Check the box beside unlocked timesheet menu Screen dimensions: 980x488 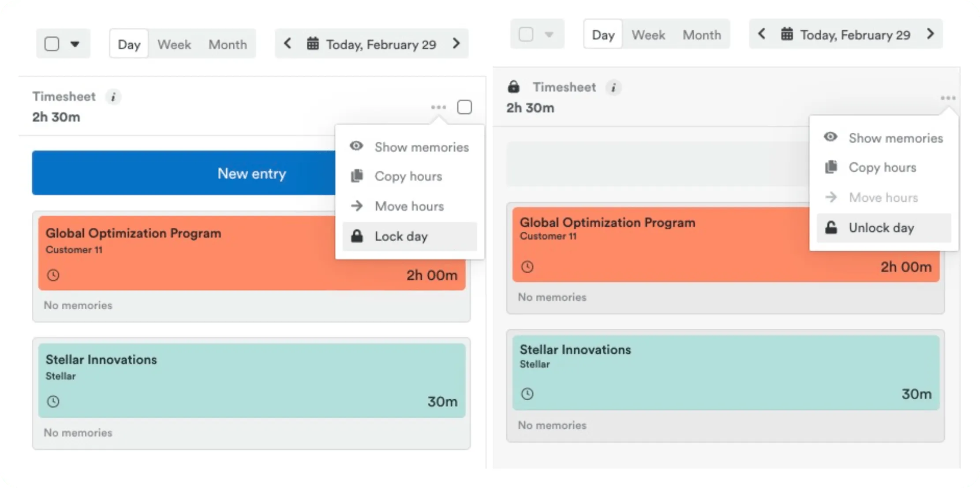click(x=464, y=107)
